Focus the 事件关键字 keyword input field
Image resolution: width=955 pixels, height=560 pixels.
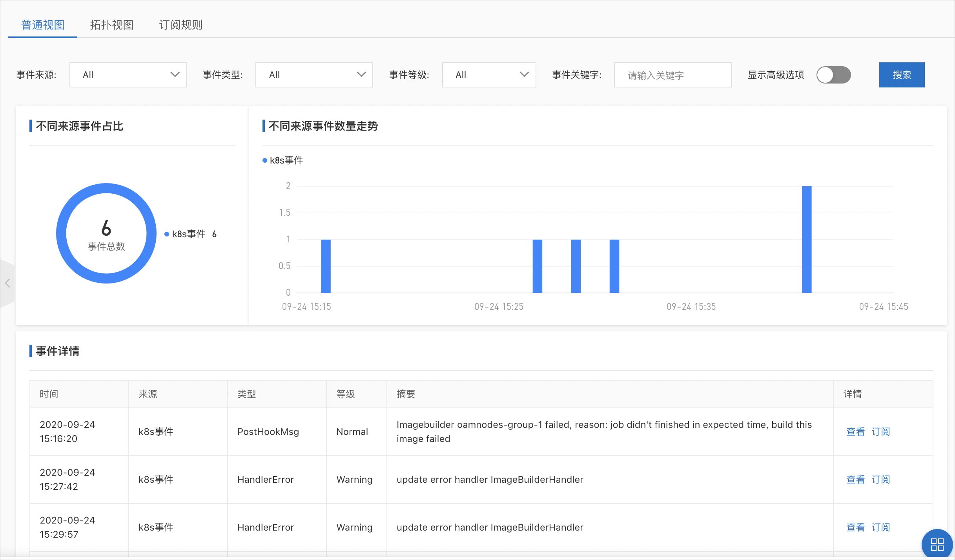[673, 75]
